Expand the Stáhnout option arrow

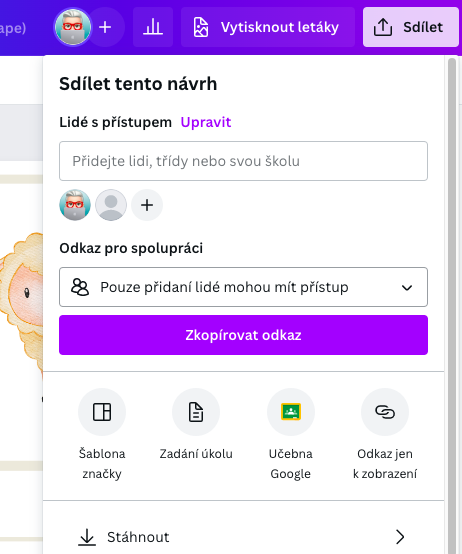point(400,537)
